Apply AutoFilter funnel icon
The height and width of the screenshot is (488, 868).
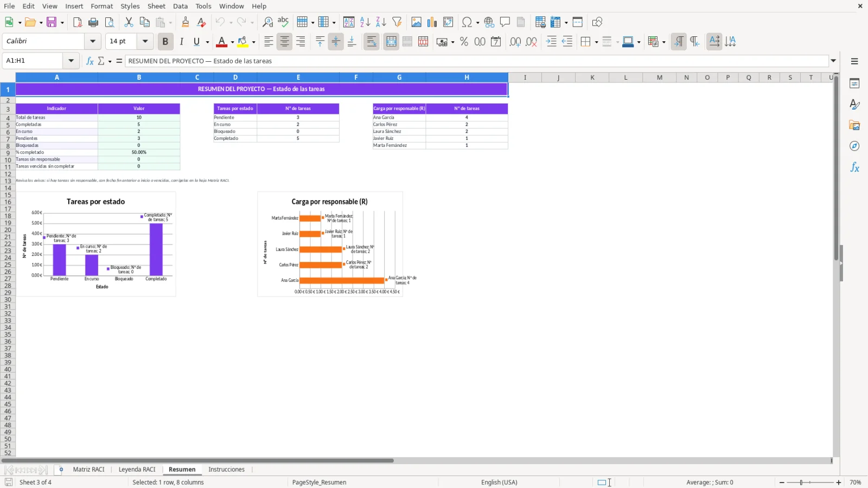tap(397, 22)
